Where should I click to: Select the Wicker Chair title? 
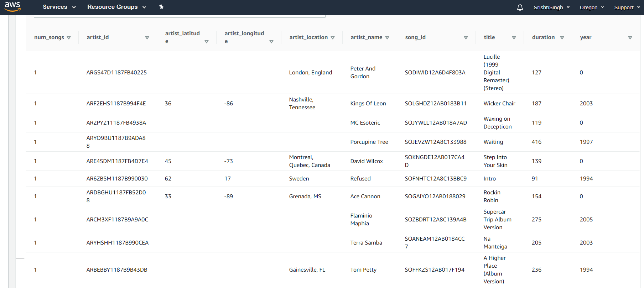pos(499,104)
